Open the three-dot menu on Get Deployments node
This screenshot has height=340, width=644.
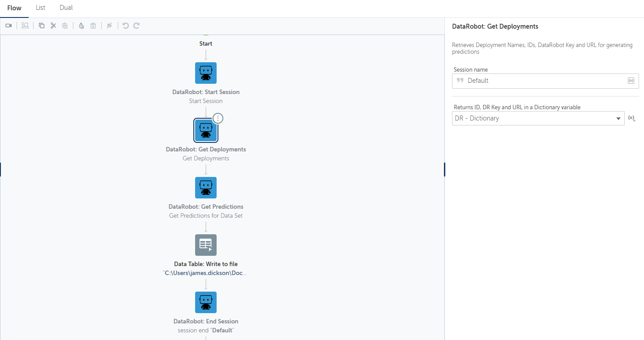tap(218, 118)
